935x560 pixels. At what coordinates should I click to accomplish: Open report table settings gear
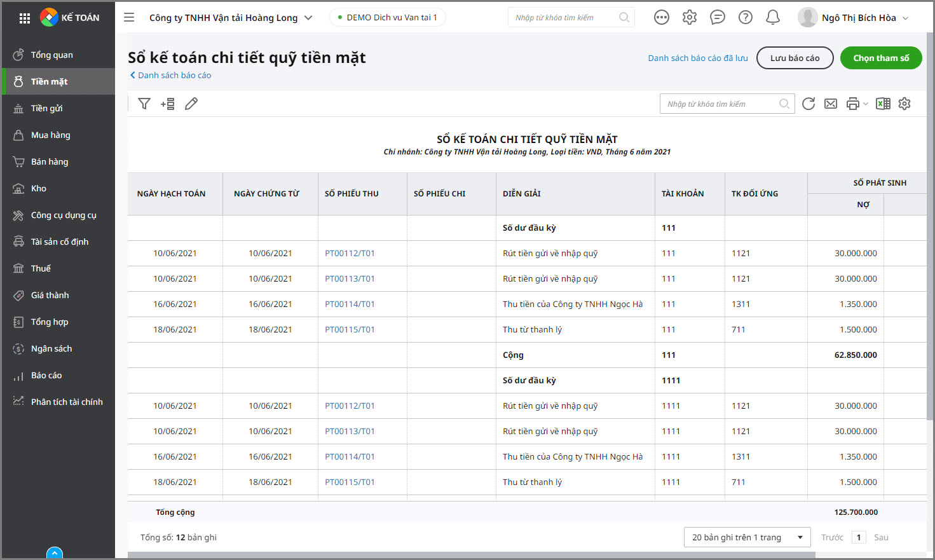(x=904, y=104)
